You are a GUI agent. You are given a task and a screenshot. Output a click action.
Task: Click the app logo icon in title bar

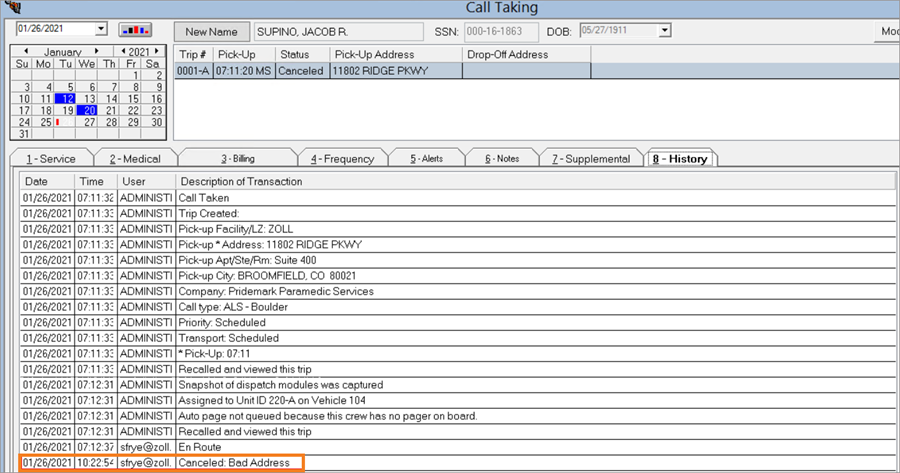[13, 7]
